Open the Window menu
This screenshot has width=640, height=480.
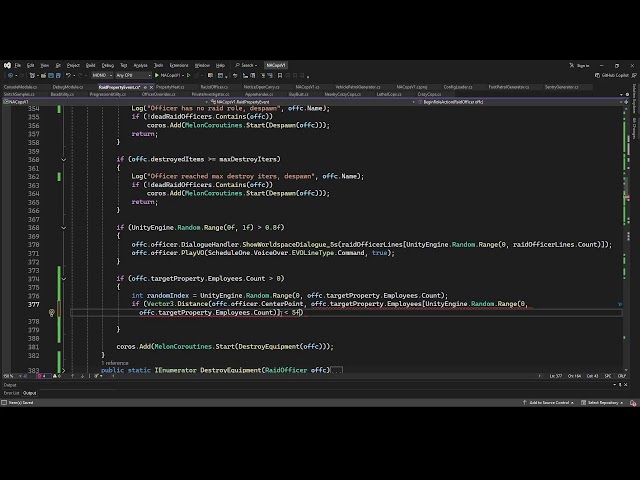click(x=202, y=65)
